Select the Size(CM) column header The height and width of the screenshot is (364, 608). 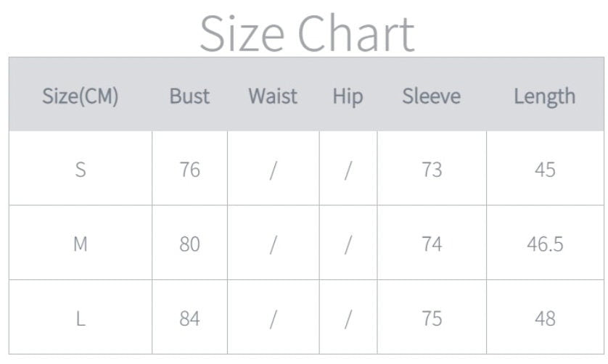[80, 96]
